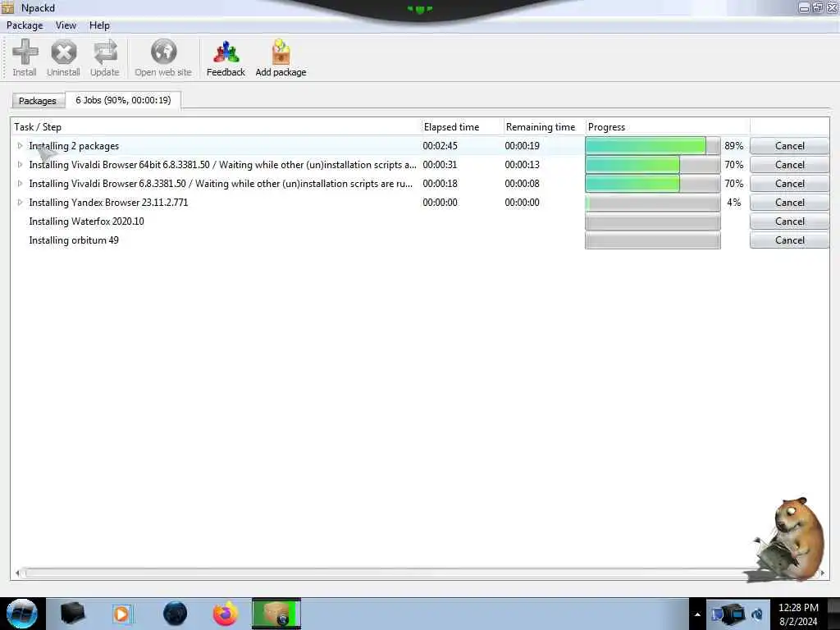Switch to the Packages tab
The image size is (840, 630).
click(x=38, y=101)
